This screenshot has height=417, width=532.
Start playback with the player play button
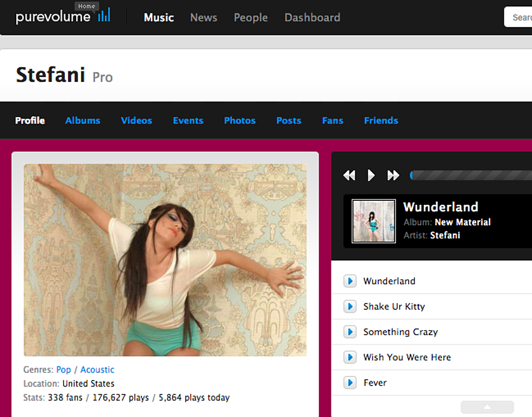point(371,175)
